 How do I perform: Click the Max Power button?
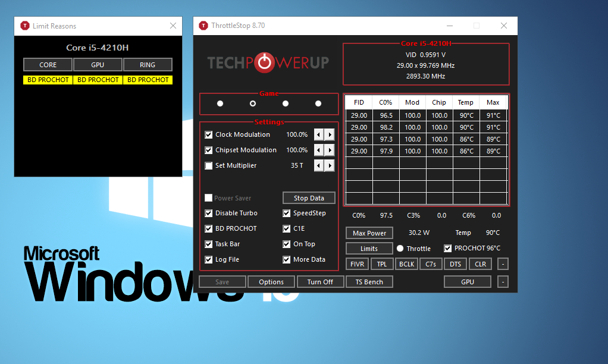[x=369, y=233]
